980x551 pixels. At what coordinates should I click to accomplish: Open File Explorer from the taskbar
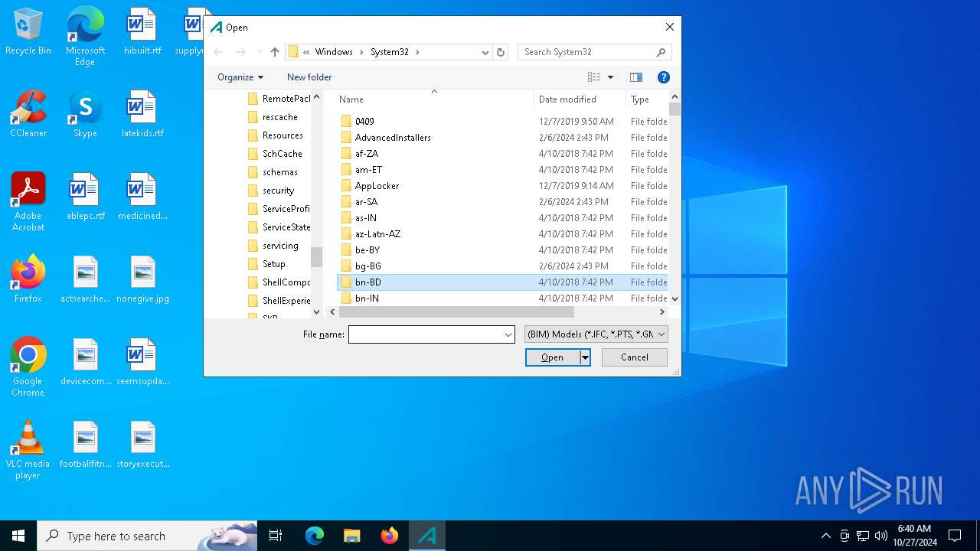351,536
